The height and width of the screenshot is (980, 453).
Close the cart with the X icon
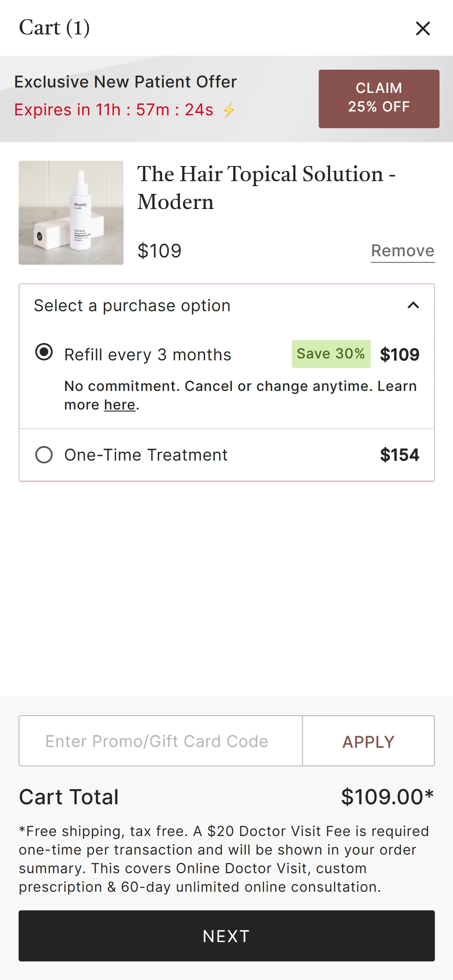[422, 28]
